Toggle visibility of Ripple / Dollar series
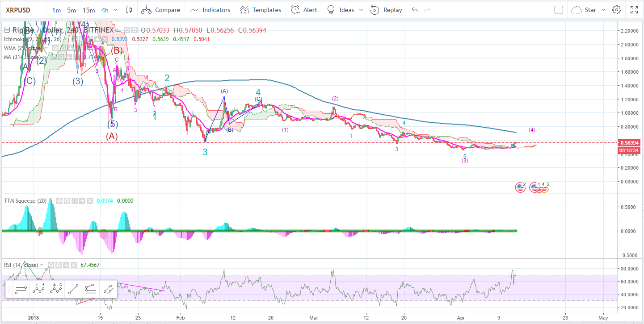Viewport: 644px width, 324px height. tap(127, 30)
